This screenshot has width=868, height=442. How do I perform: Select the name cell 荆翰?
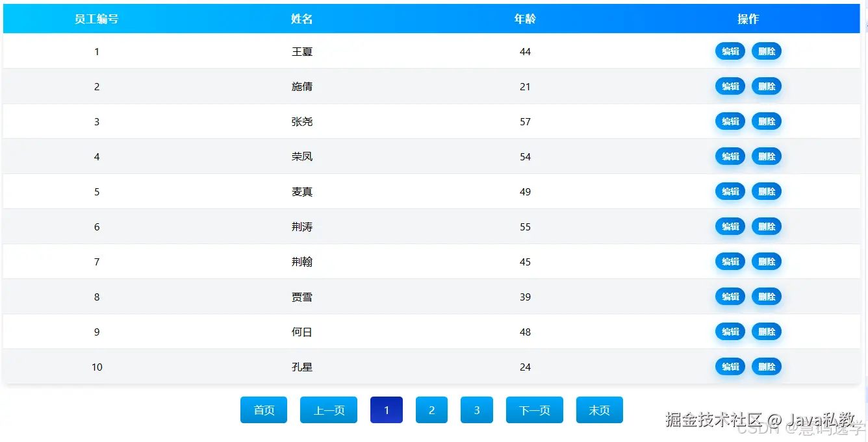[x=302, y=262]
